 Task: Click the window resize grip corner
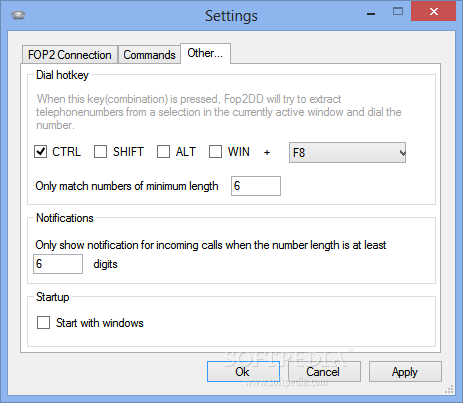[450, 389]
